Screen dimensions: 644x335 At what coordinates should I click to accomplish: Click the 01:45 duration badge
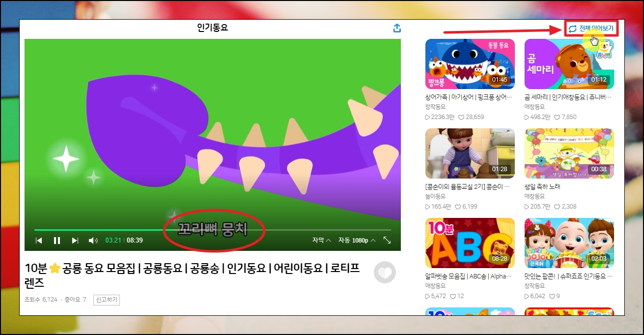pyautogui.click(x=500, y=80)
